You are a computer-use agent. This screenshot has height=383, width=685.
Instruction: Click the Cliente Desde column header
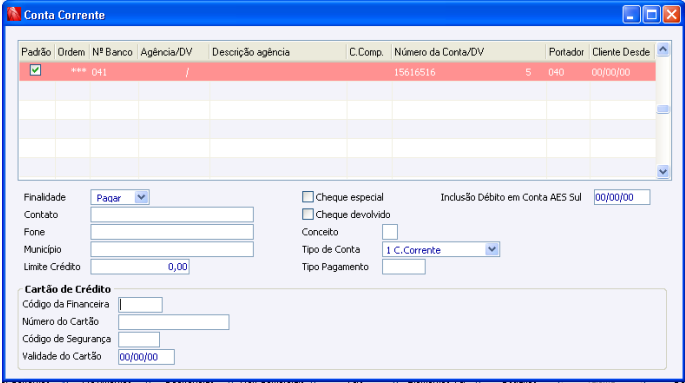point(622,52)
